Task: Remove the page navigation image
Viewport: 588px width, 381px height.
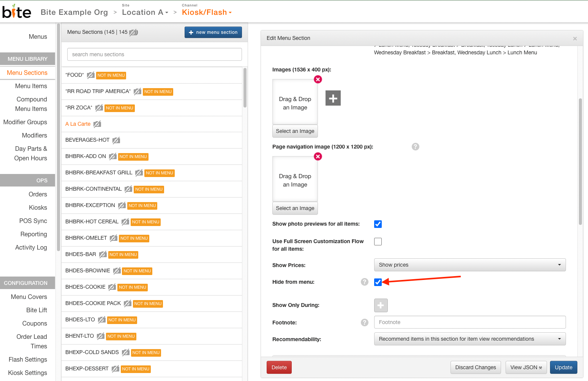Action: tap(318, 157)
